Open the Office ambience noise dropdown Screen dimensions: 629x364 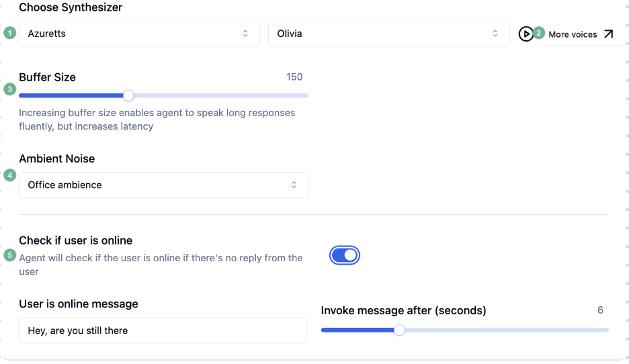click(x=164, y=185)
